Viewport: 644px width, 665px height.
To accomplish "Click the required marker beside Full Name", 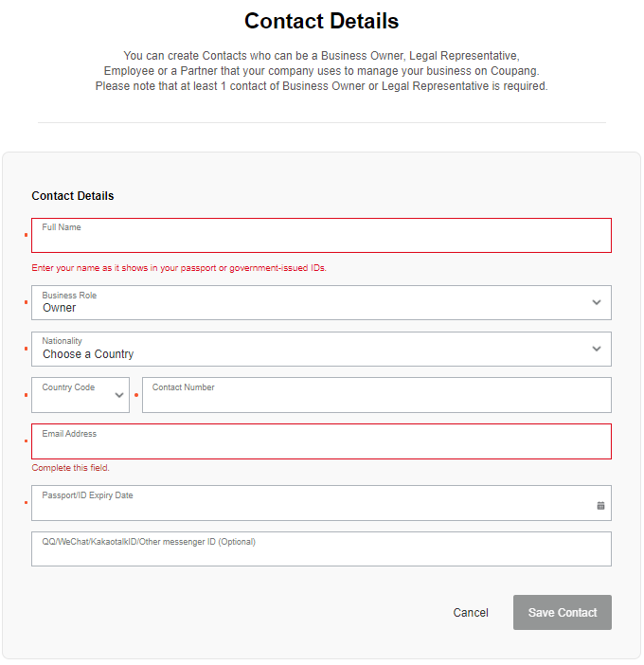I will 26,234.
